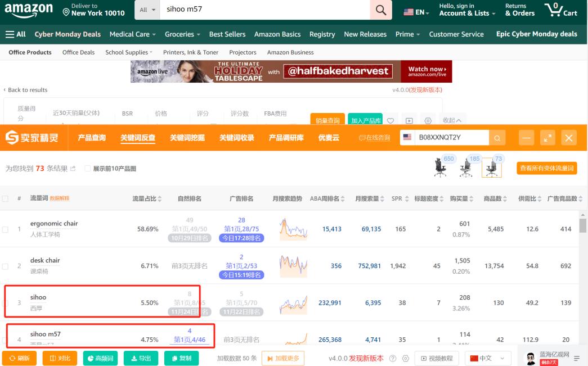Expand School Supplies dropdown

129,52
